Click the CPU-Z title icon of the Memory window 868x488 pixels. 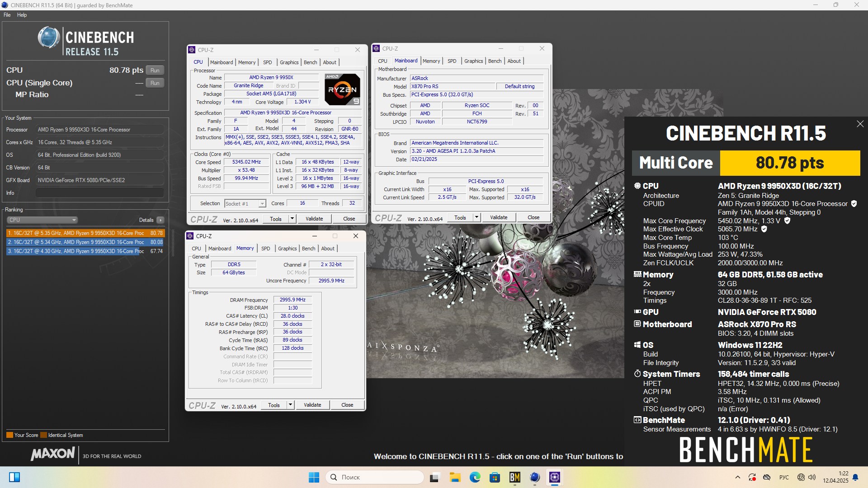190,236
